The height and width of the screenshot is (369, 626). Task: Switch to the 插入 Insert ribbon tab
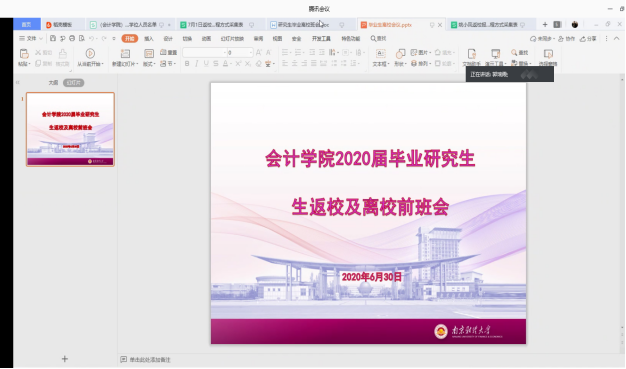[149, 38]
